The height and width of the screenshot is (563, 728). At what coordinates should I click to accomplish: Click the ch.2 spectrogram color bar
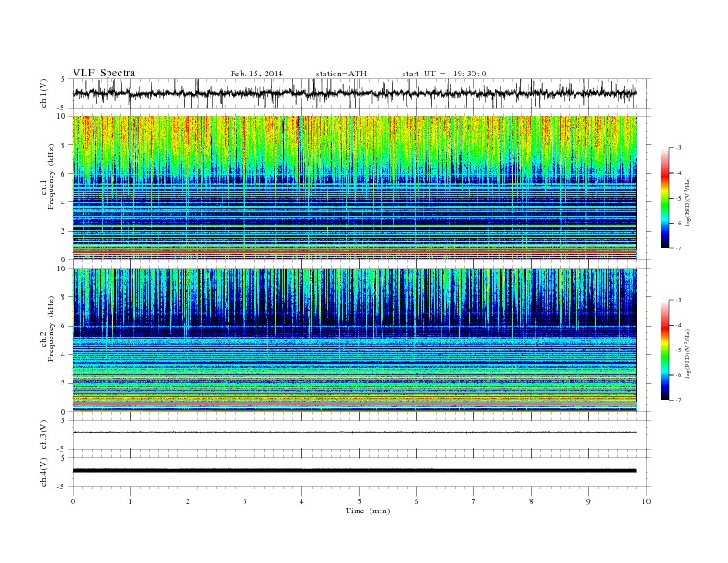click(x=665, y=350)
